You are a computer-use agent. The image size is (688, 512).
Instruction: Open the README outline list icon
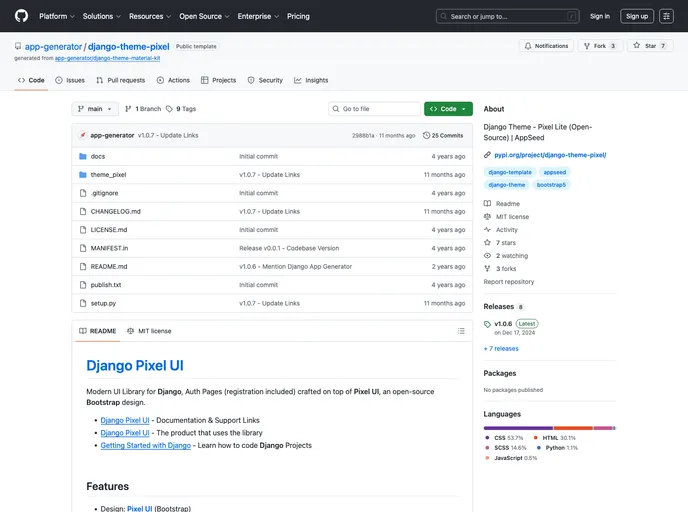tap(461, 331)
